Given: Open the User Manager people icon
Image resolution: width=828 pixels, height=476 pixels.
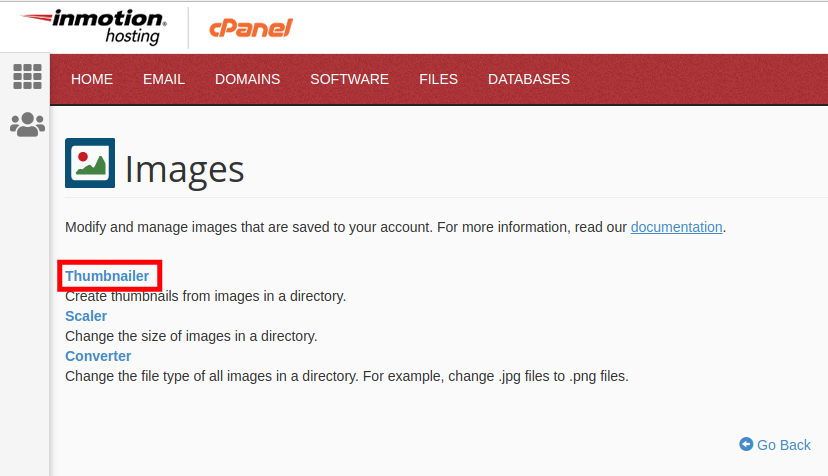Looking at the screenshot, I should (27, 124).
